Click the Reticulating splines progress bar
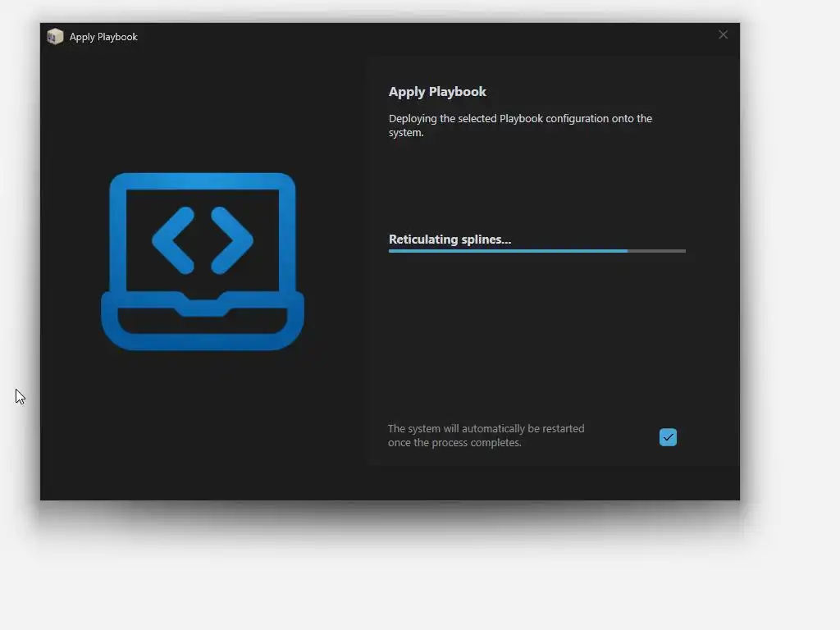Screen dimensions: 840x630 coord(536,251)
